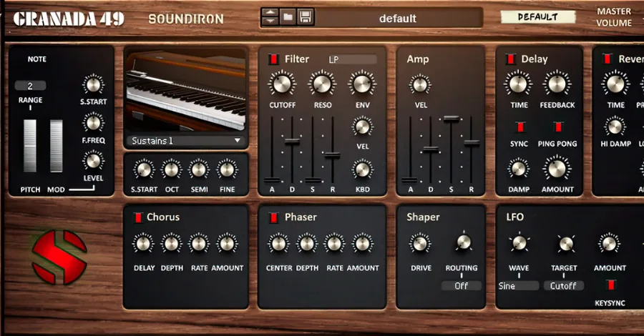
Task: Toggle the Delay SYNC switch
Action: [520, 127]
